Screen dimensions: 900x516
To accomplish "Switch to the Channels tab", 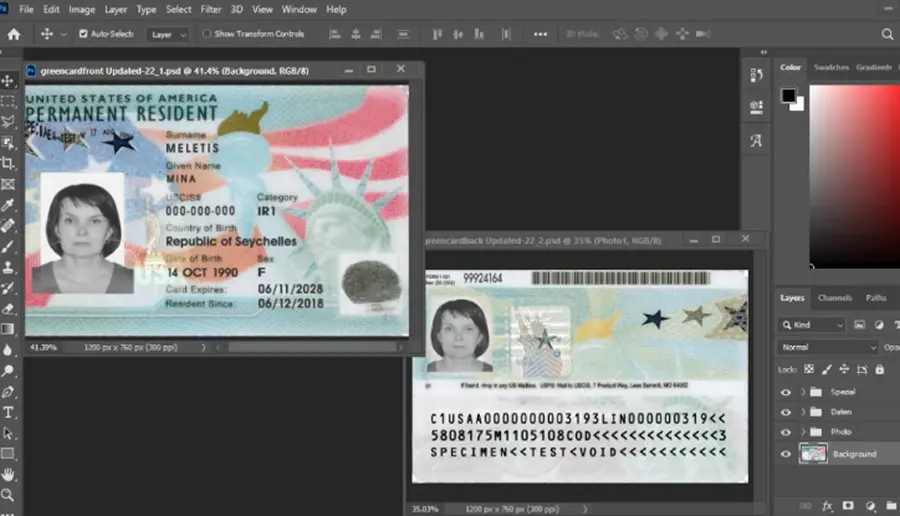I will pos(835,298).
